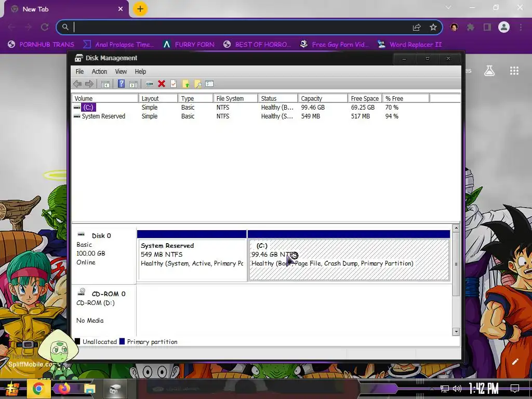
Task: Toggle the Show/Hide Action Pane icon
Action: 134,84
